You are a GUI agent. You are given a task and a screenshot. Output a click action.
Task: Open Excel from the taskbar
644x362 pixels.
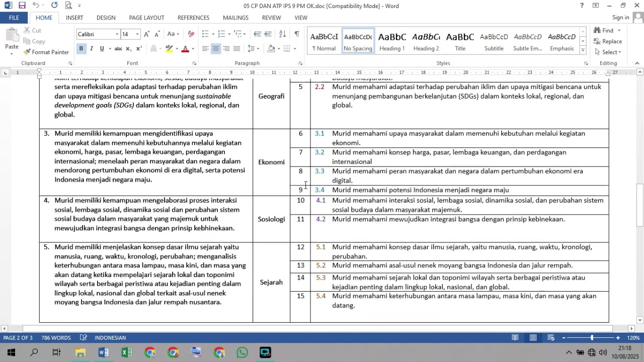[x=127, y=352]
